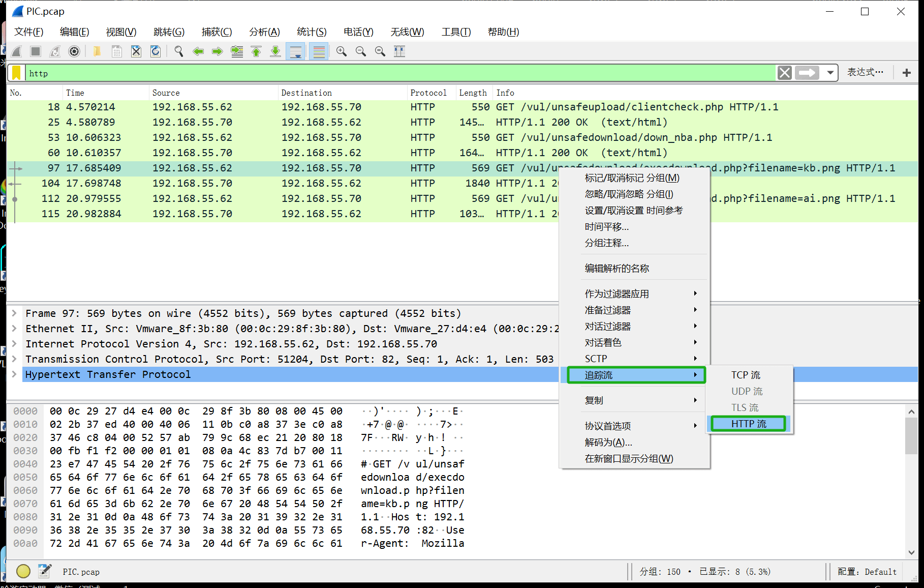The width and height of the screenshot is (924, 588).
Task: Click the 表达式 button
Action: click(x=865, y=73)
